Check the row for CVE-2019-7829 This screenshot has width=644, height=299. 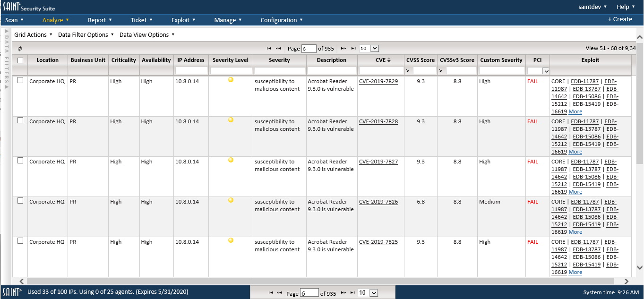[20, 80]
